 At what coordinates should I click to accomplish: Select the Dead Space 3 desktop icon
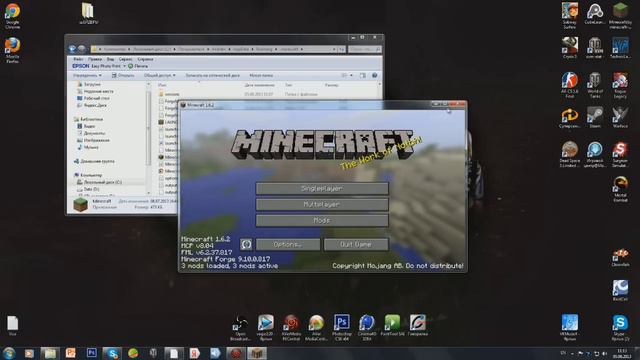(x=569, y=154)
